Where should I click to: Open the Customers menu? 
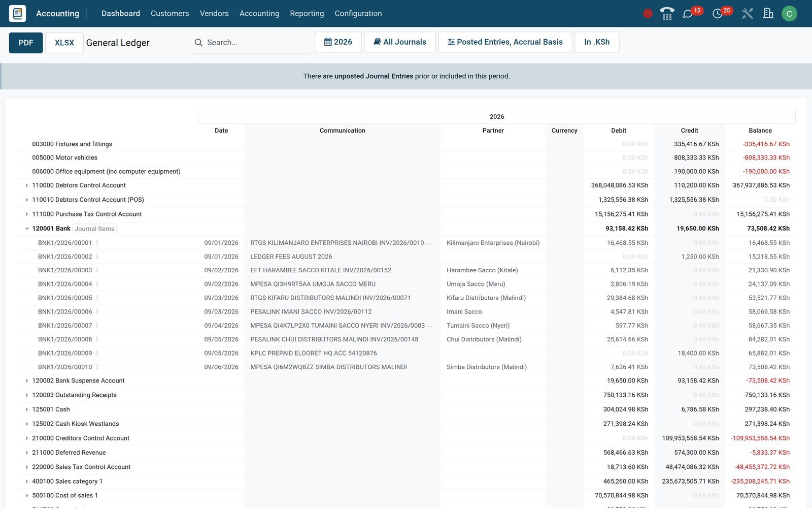click(x=170, y=14)
